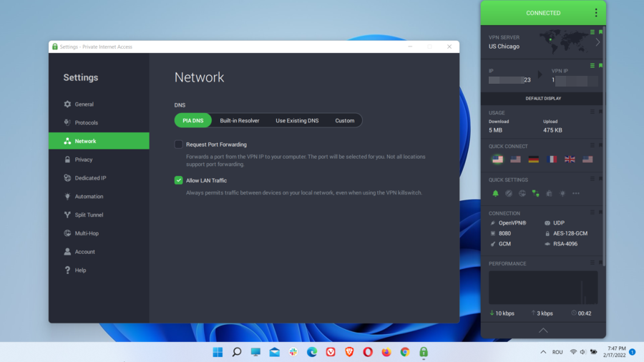Click the PIA client vertical scrollbar
The image size is (644, 362).
[x=604, y=146]
